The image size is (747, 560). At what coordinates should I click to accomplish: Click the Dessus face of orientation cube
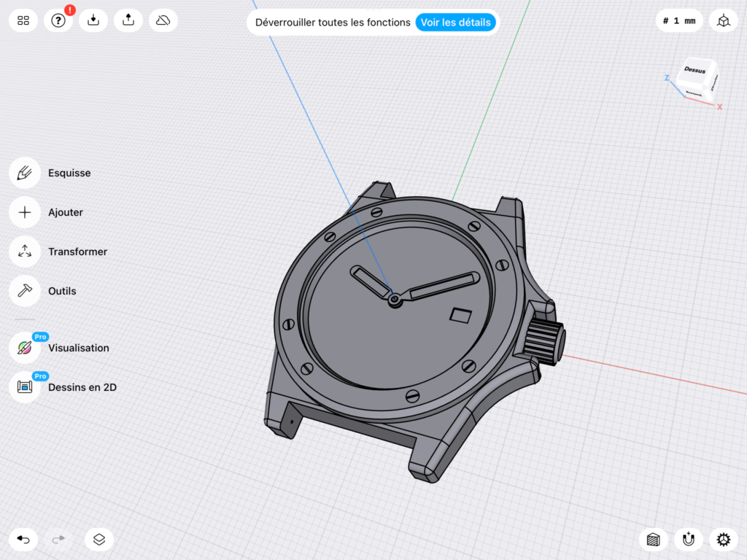tap(695, 70)
